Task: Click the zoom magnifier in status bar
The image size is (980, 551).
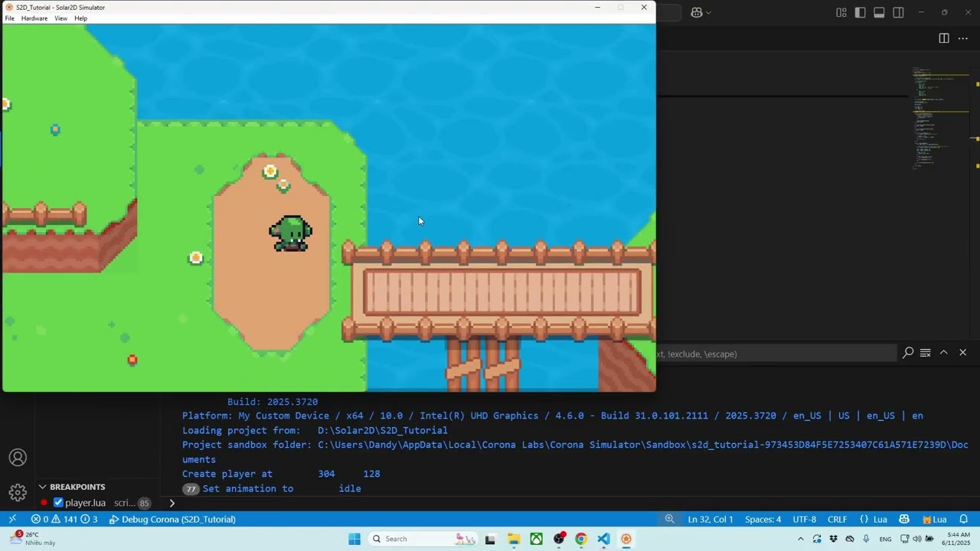Action: pyautogui.click(x=669, y=520)
